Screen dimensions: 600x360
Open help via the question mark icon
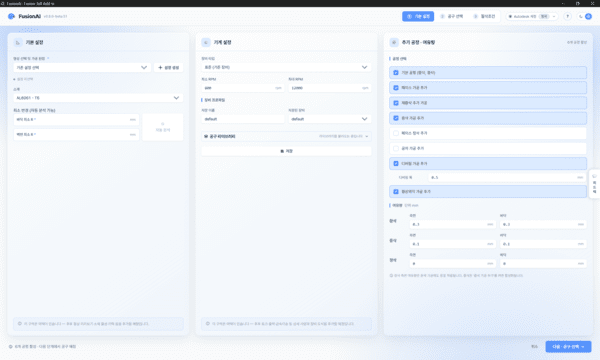(567, 16)
